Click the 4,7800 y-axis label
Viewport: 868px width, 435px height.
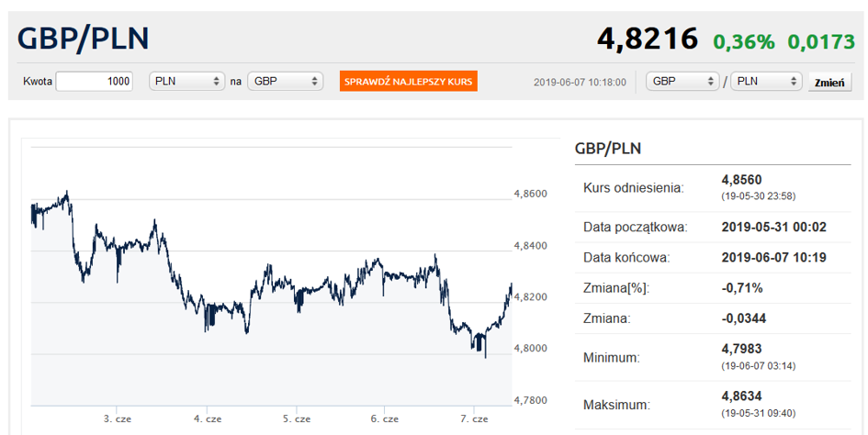click(x=530, y=400)
